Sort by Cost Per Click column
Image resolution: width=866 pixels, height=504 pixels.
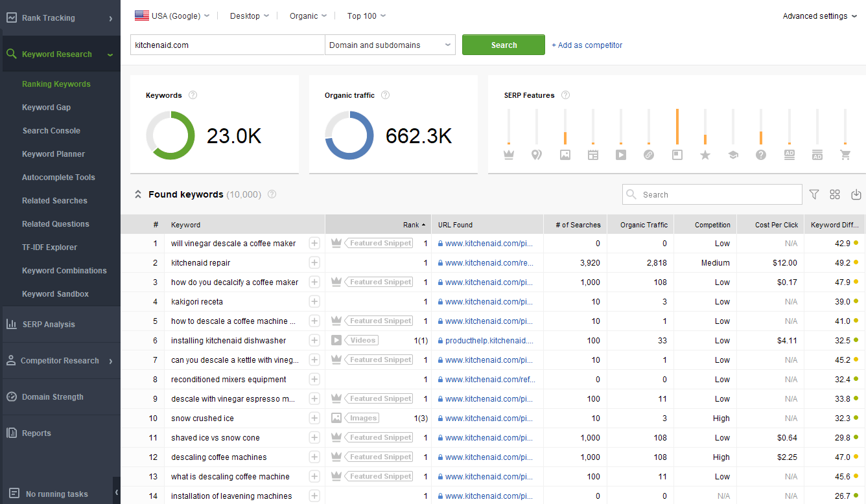(x=771, y=225)
